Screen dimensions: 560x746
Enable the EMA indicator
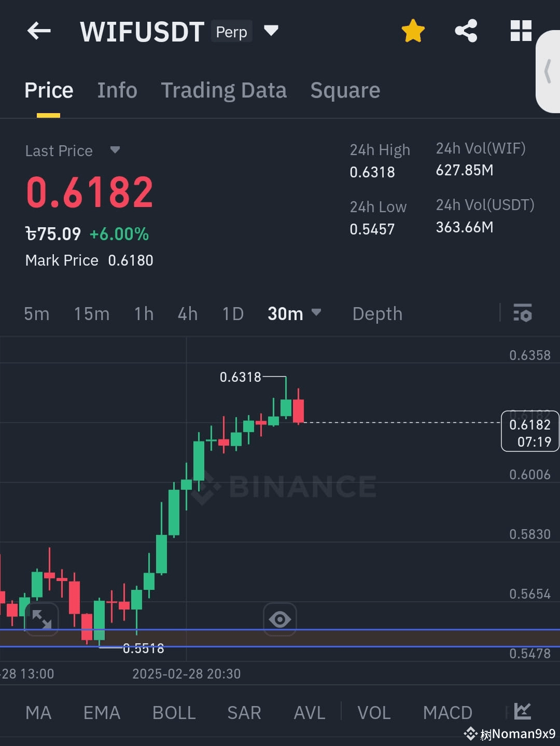(102, 713)
